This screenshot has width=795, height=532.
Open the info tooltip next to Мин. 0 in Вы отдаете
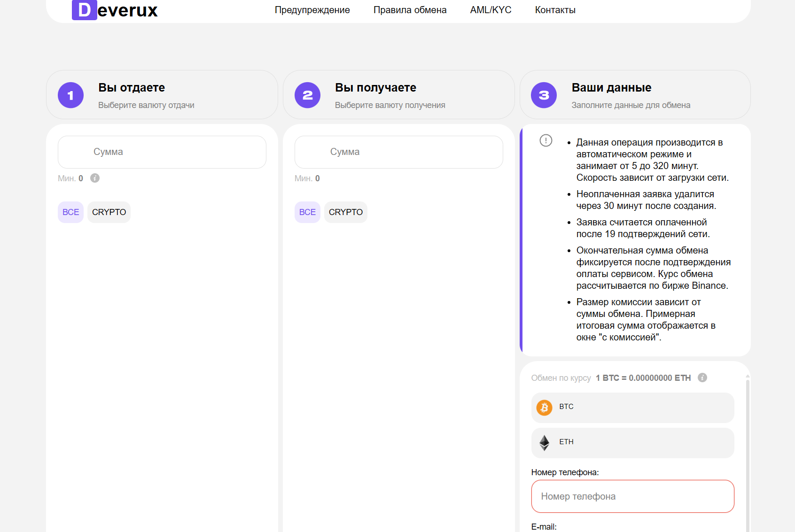(x=95, y=178)
